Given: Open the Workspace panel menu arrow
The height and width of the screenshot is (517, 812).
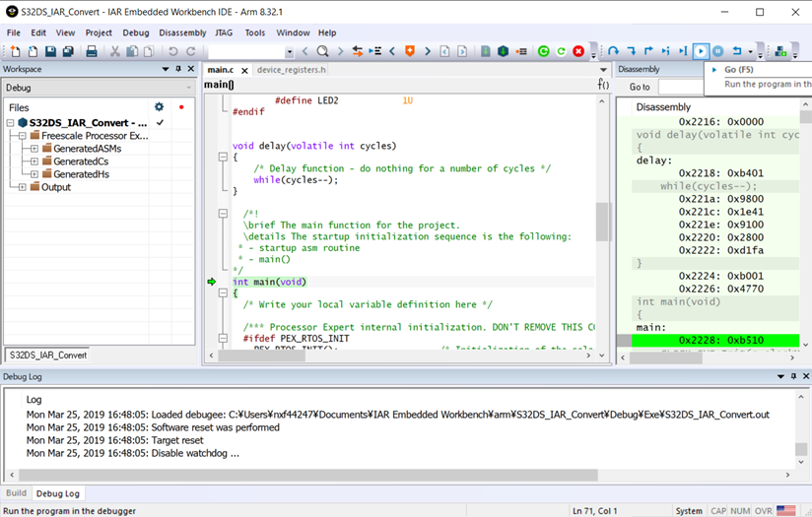Looking at the screenshot, I should 166,69.
